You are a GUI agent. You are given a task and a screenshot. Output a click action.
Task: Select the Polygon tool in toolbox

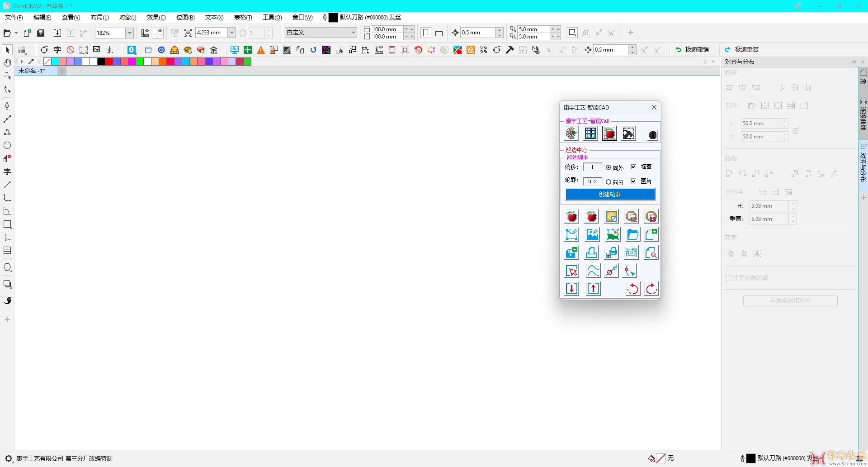[7, 267]
